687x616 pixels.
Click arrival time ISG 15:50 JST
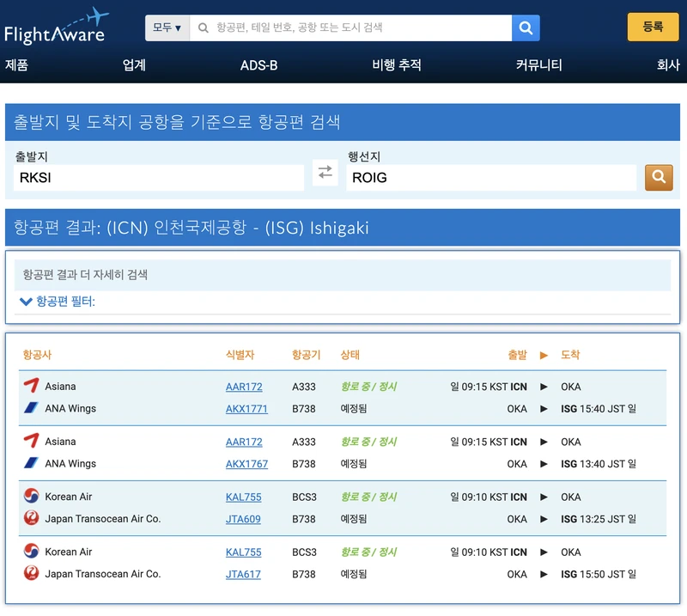(x=599, y=575)
